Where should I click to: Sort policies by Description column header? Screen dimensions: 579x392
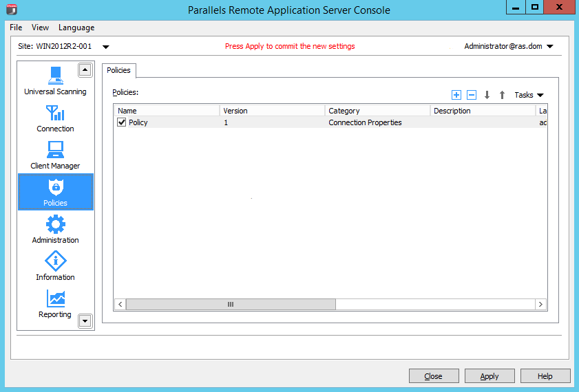483,111
